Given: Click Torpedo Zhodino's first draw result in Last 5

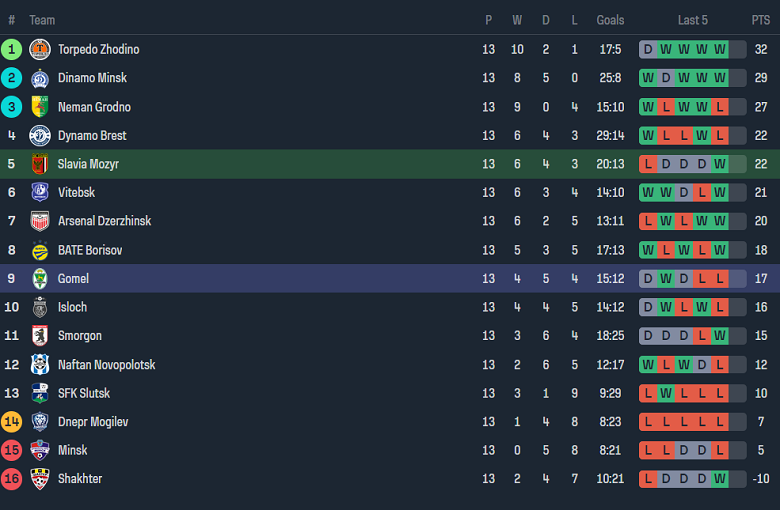Looking at the screenshot, I should click(x=648, y=49).
